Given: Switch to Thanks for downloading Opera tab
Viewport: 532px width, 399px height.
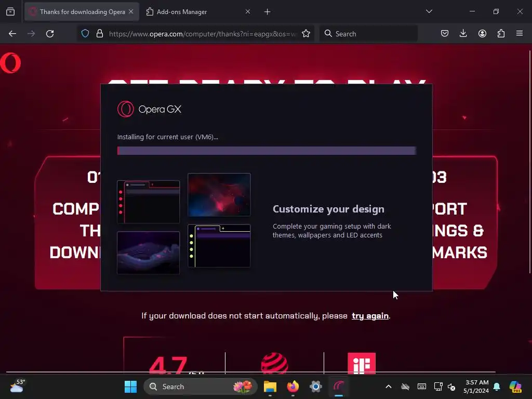Looking at the screenshot, I should click(82, 12).
